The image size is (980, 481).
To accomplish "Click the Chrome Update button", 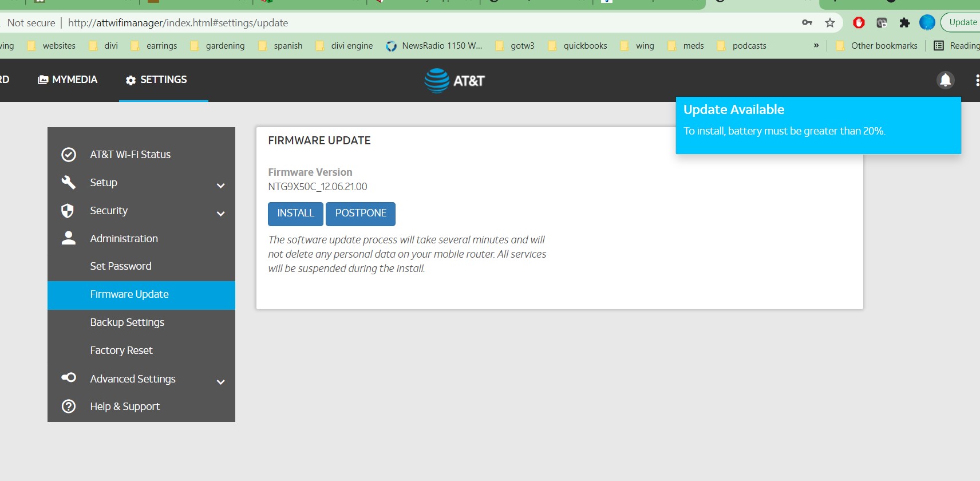I will click(963, 22).
